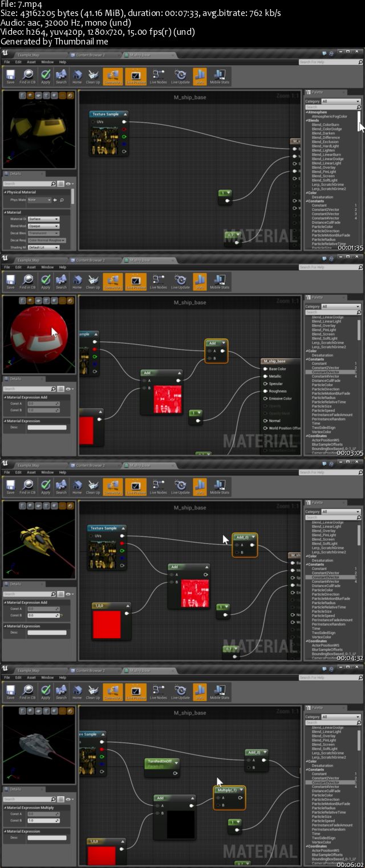Open Material Domain Surface dropdown in 00:01:35 frame
Screen dimensions: 365x868
(43, 219)
